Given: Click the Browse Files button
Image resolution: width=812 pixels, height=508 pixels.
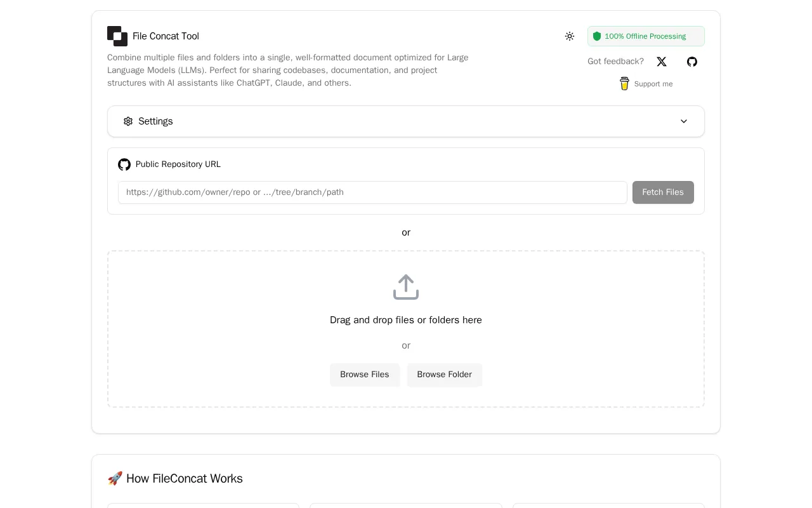Looking at the screenshot, I should [x=365, y=375].
